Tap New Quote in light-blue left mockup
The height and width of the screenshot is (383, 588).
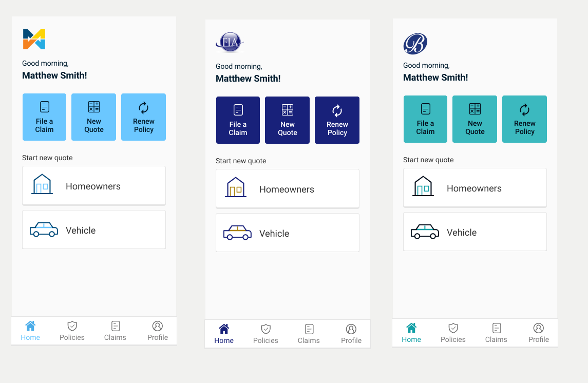[x=94, y=117]
